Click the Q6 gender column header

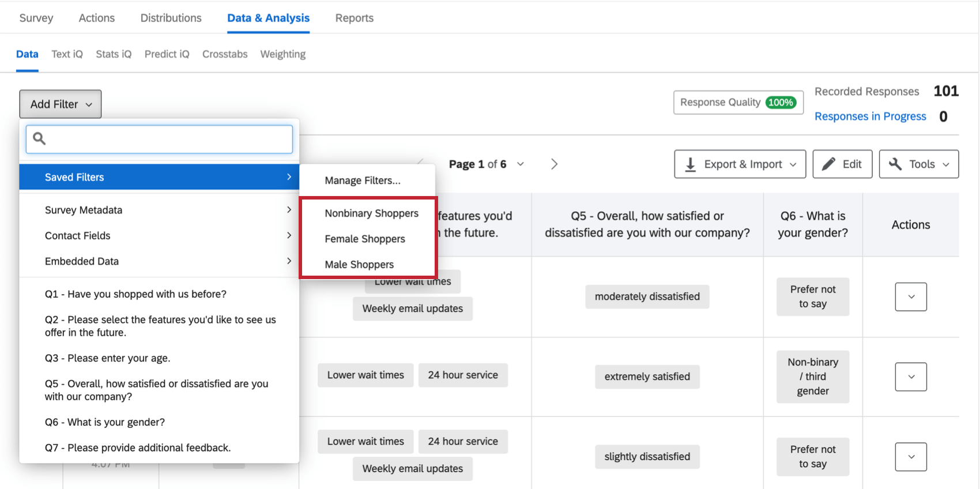813,224
